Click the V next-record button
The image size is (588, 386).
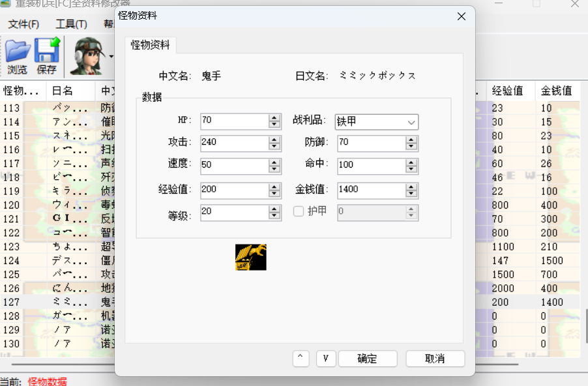coord(326,359)
